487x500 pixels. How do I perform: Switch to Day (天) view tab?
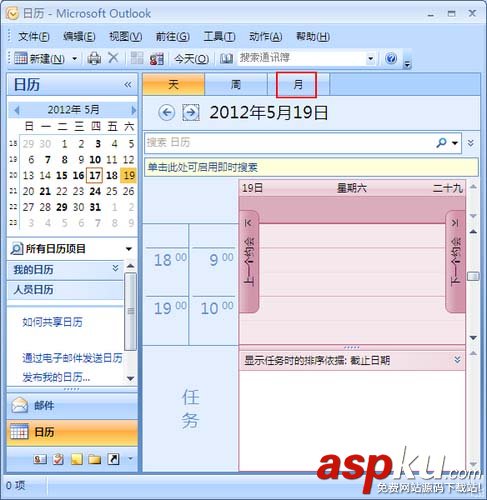[x=173, y=85]
